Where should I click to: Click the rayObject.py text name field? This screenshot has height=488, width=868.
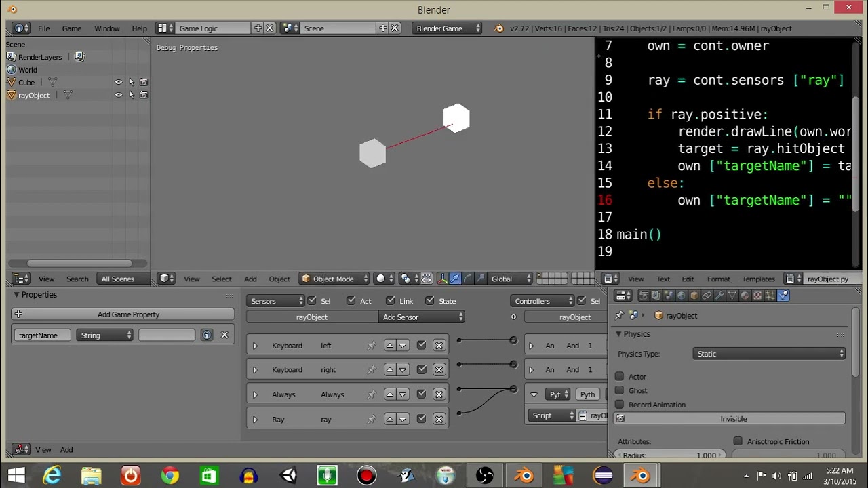pos(828,279)
